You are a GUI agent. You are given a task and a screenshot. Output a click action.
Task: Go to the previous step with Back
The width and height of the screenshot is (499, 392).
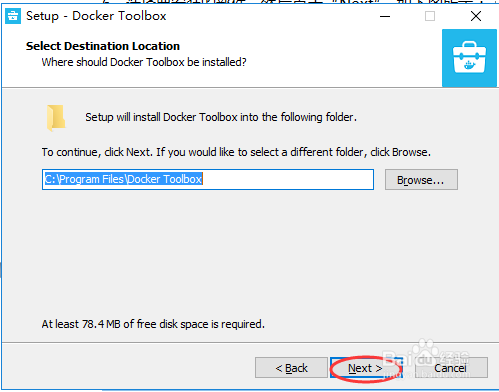(x=291, y=368)
